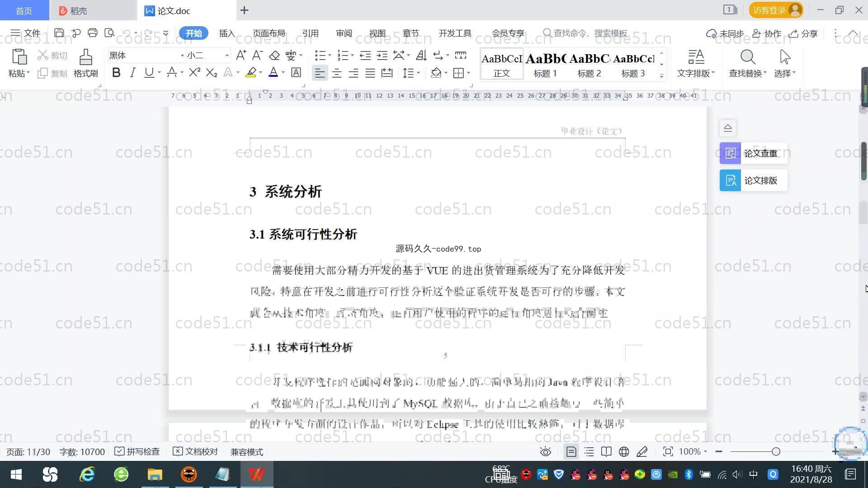Expand line spacing options
Viewport: 868px width, 488px height.
click(x=419, y=73)
